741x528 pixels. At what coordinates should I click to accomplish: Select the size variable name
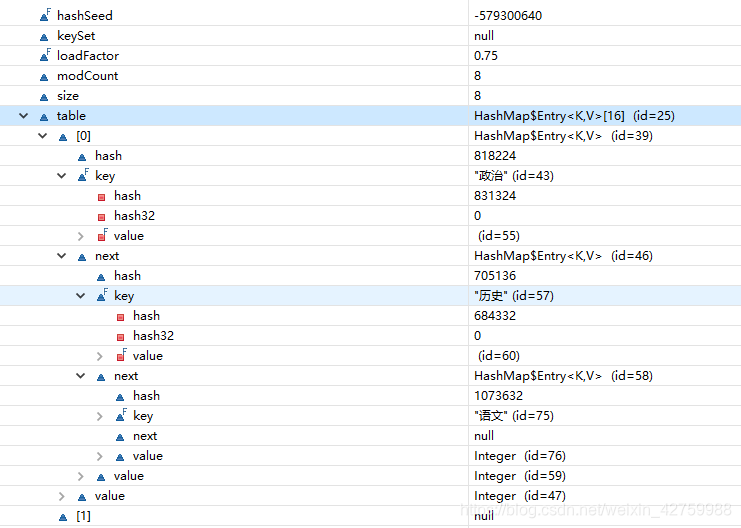(68, 96)
